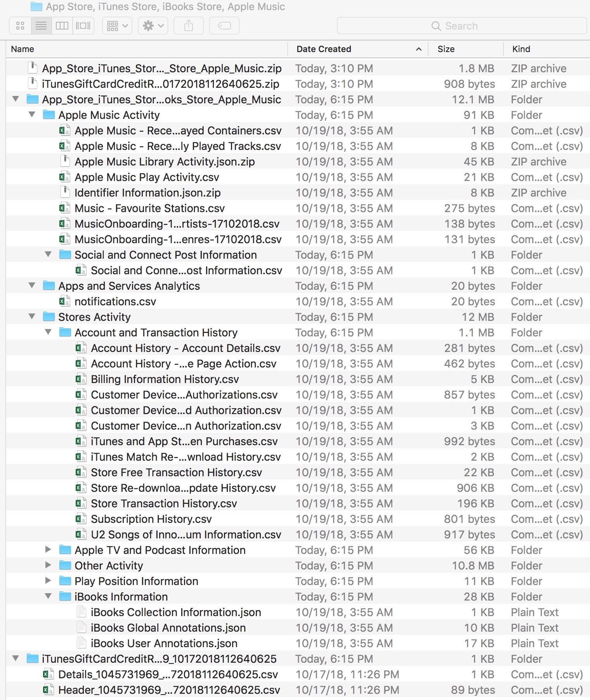Select iTunes Match Re-...wnload History.csv

(x=186, y=457)
